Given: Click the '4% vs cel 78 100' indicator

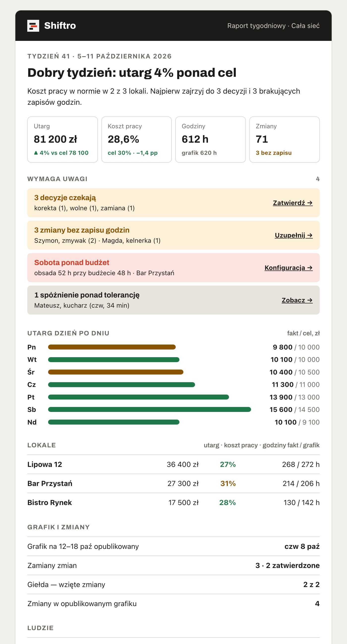Looking at the screenshot, I should point(61,153).
